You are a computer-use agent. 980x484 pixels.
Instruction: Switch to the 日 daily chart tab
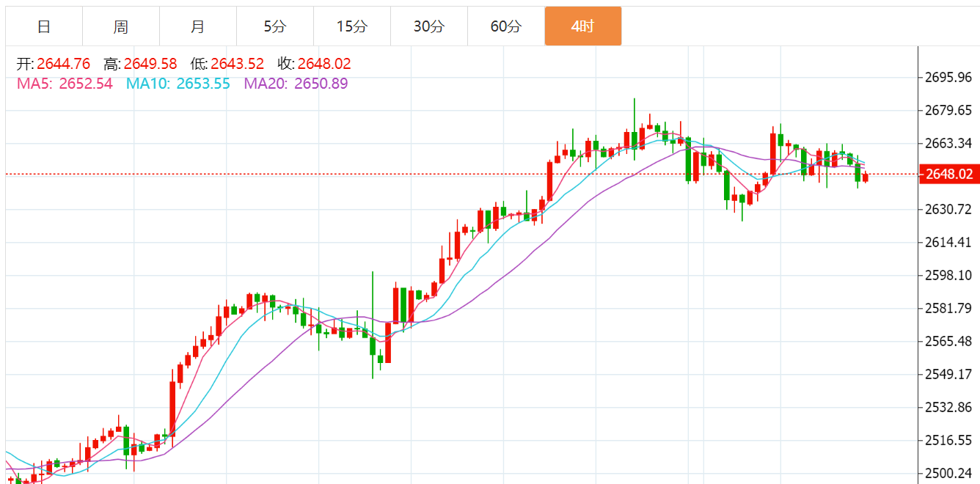tap(44, 26)
